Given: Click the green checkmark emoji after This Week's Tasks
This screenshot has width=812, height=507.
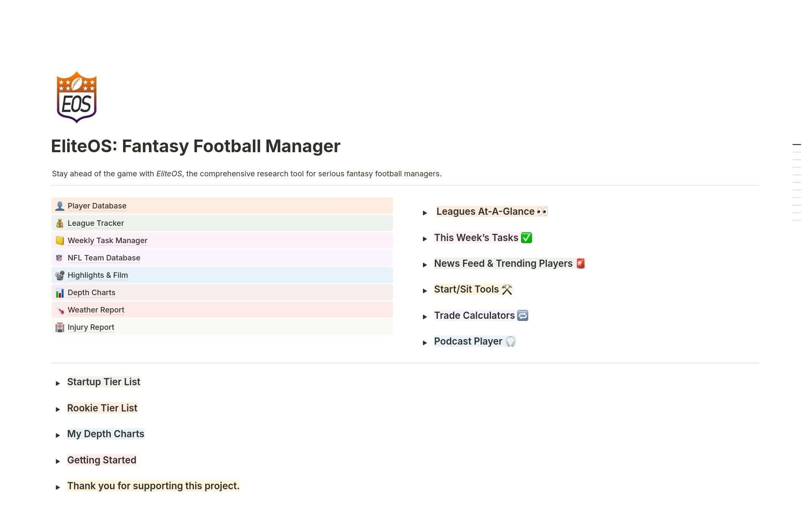Looking at the screenshot, I should [527, 238].
